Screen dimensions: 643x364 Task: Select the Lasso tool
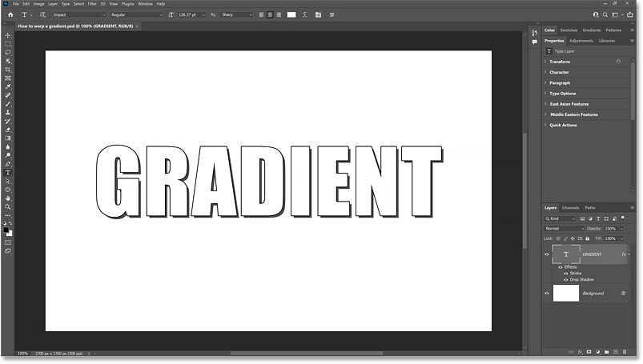pyautogui.click(x=8, y=53)
